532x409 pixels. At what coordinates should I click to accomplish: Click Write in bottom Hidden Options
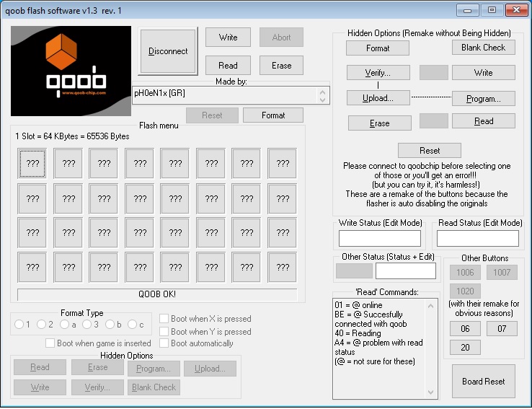click(x=40, y=387)
